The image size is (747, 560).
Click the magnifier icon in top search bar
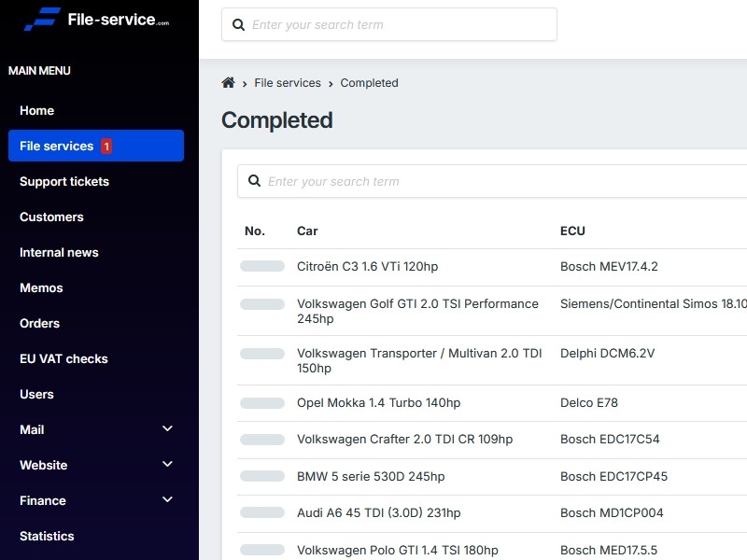[238, 25]
